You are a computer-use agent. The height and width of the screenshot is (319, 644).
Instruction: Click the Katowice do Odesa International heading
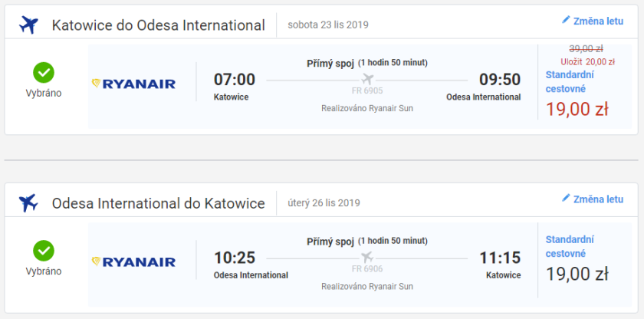click(x=158, y=25)
